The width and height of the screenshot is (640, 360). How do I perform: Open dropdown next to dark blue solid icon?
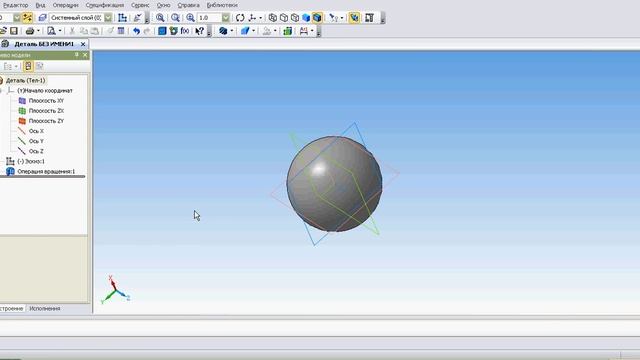point(231,31)
